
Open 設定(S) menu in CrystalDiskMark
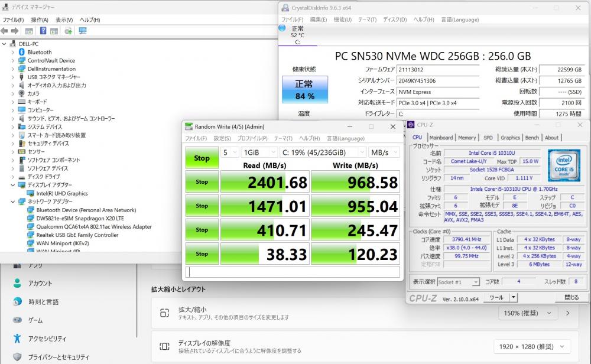pyautogui.click(x=222, y=138)
